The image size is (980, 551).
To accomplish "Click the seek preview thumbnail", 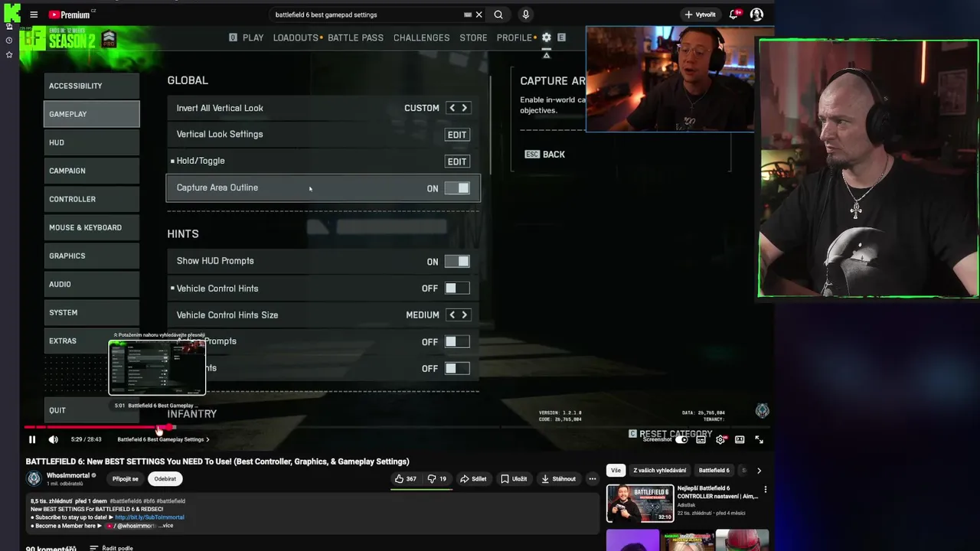I will pyautogui.click(x=157, y=367).
